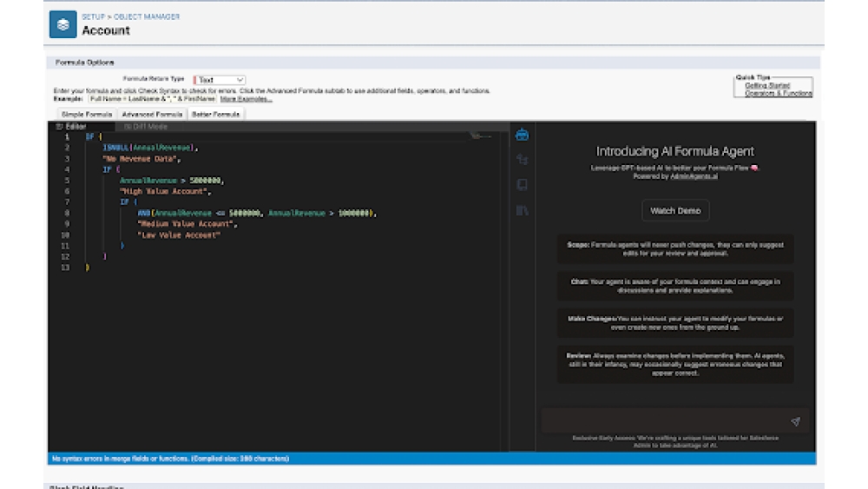Click the Account object stack icon
This screenshot has width=868, height=489.
coord(63,24)
